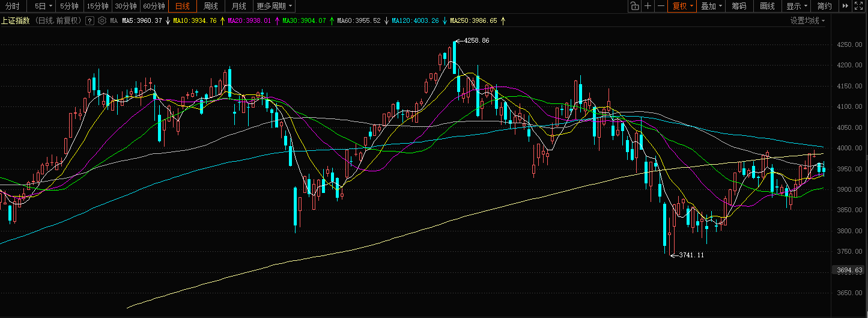The width and height of the screenshot is (868, 318).
Task: Expand the 复权 dropdown
Action: pos(682,6)
